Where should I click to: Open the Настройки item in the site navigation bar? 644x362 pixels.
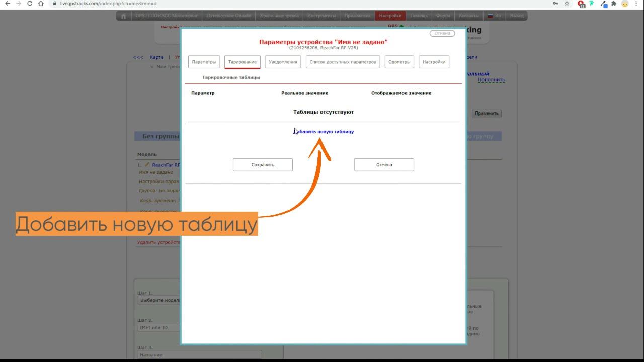pyautogui.click(x=390, y=16)
